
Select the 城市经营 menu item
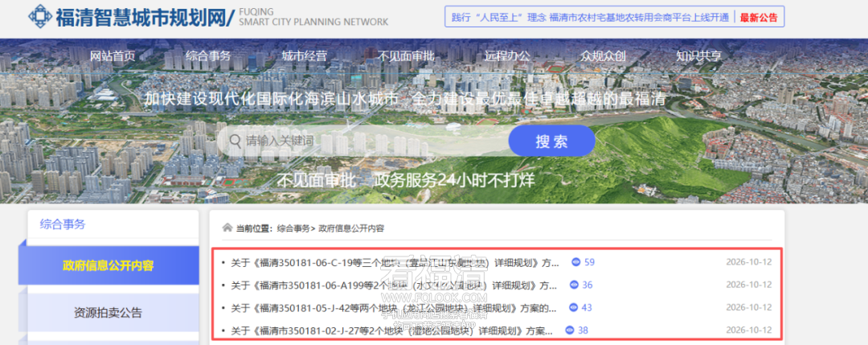point(304,56)
